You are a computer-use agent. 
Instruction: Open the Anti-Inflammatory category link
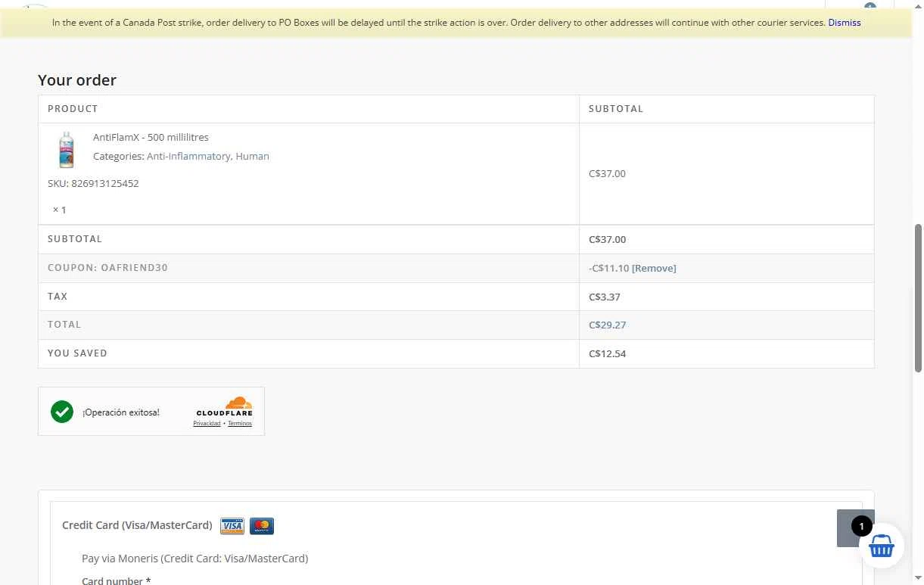tap(188, 157)
